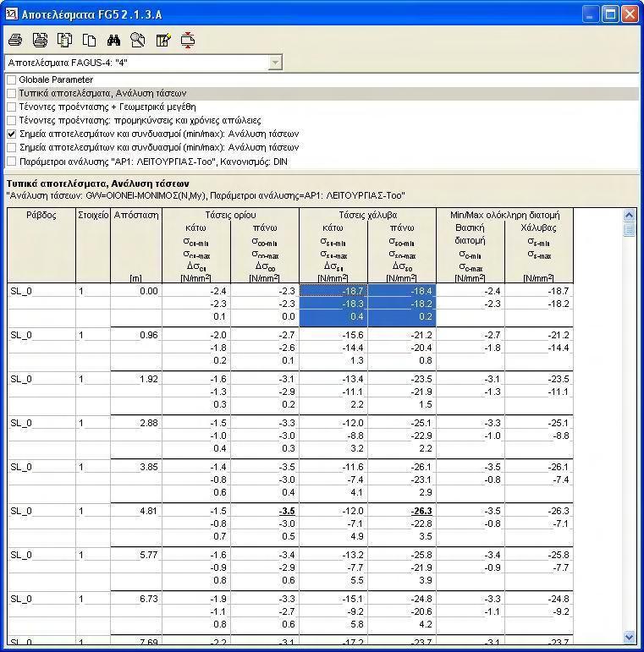The image size is (644, 652).
Task: Open Print preview magnifier icon
Action: click(138, 40)
